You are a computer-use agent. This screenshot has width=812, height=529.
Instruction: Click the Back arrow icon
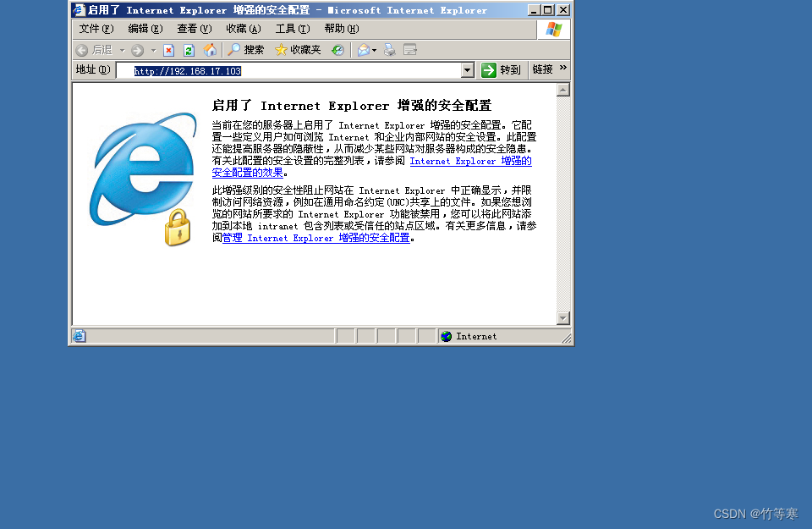tap(82, 50)
